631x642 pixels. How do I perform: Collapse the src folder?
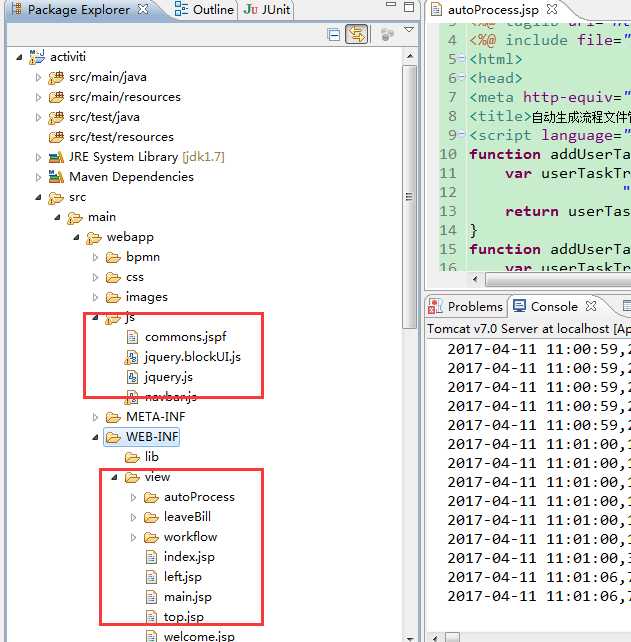coord(38,197)
